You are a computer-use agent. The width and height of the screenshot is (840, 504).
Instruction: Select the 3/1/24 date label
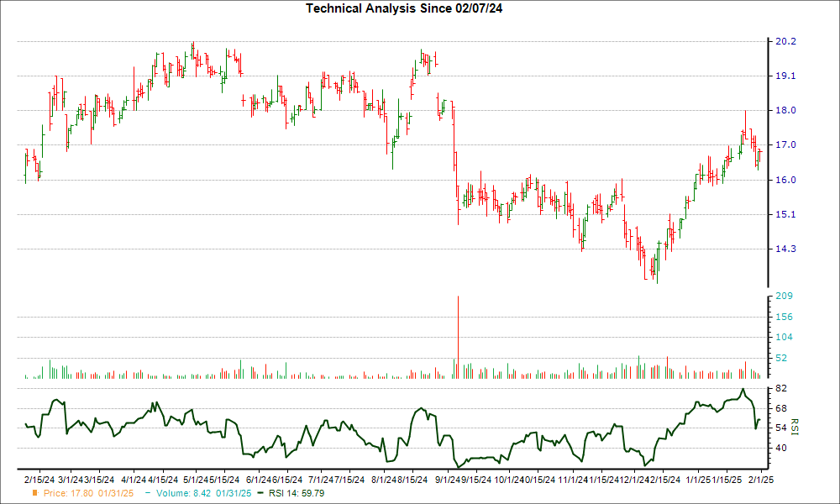(x=71, y=480)
